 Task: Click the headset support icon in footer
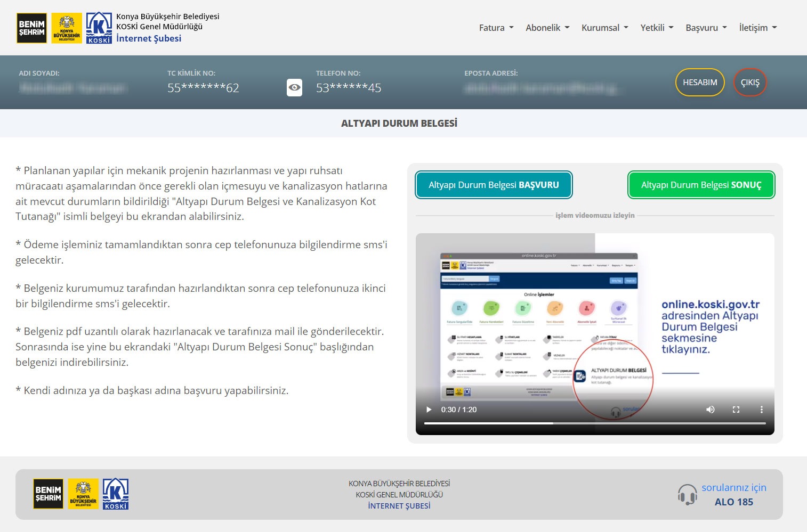tap(687, 495)
